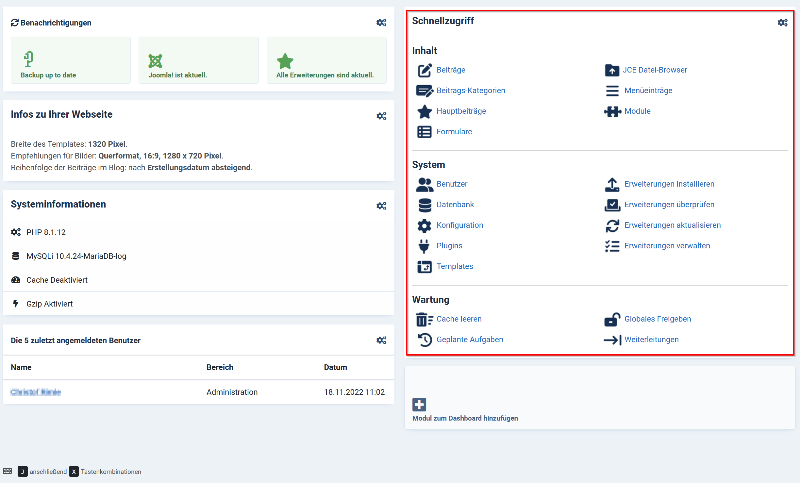Click the Erweiterungen installieren upload icon

(x=612, y=184)
